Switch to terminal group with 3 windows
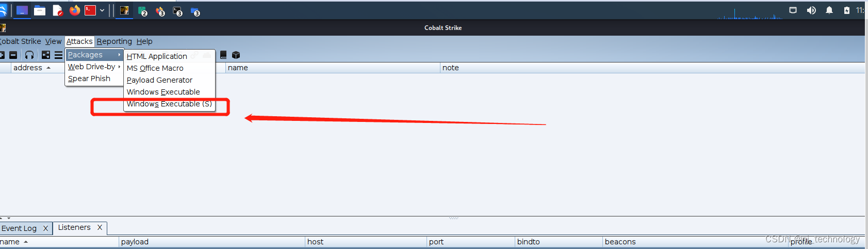This screenshot has height=249, width=868. click(x=178, y=11)
